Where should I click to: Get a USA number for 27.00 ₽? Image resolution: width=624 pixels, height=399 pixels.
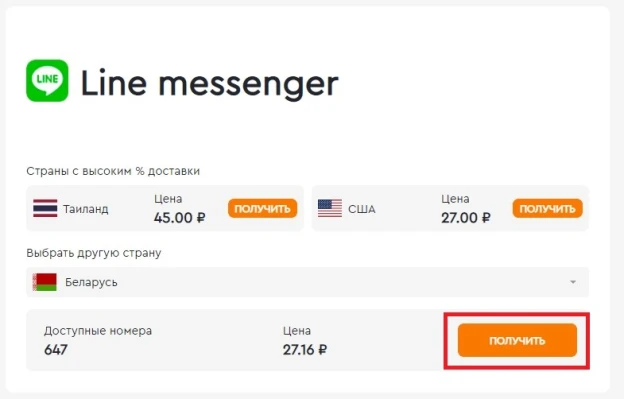click(547, 208)
